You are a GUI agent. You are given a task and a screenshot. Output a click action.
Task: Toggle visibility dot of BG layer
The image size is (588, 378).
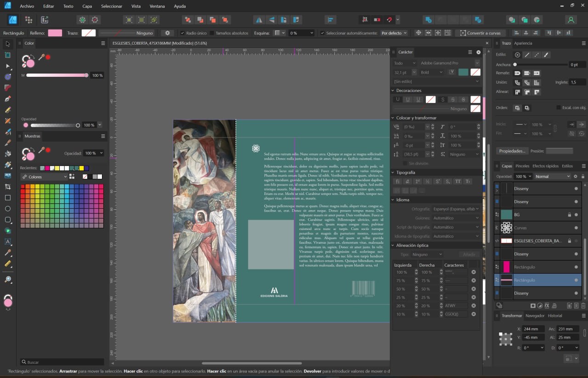(x=577, y=215)
